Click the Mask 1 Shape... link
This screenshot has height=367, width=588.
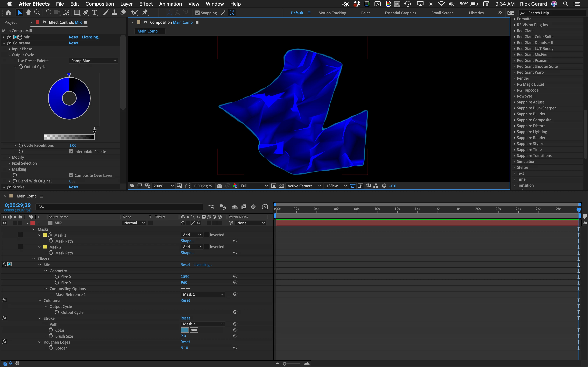tap(187, 241)
